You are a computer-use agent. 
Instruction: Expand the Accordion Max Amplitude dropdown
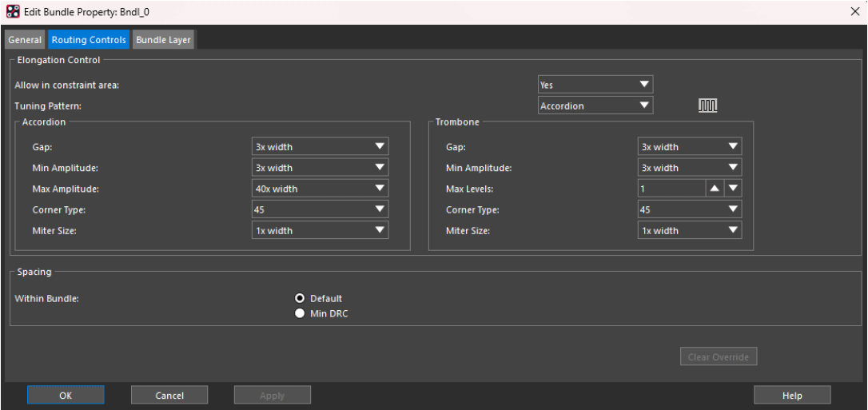(320, 189)
